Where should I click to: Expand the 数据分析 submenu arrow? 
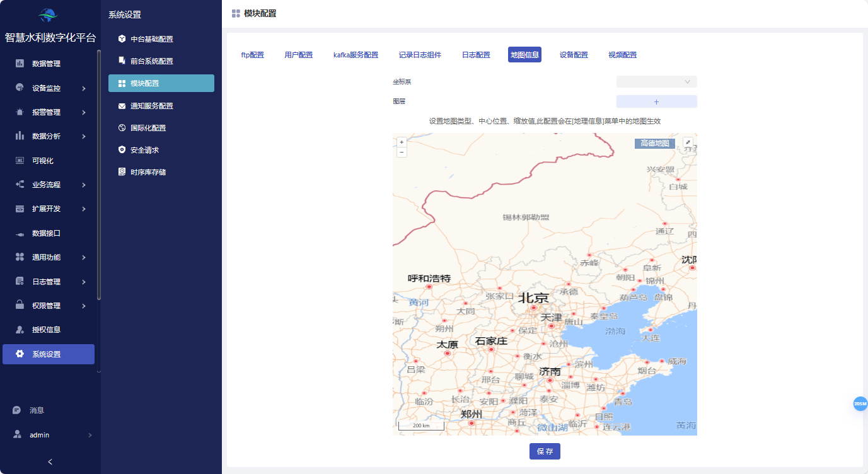(84, 136)
